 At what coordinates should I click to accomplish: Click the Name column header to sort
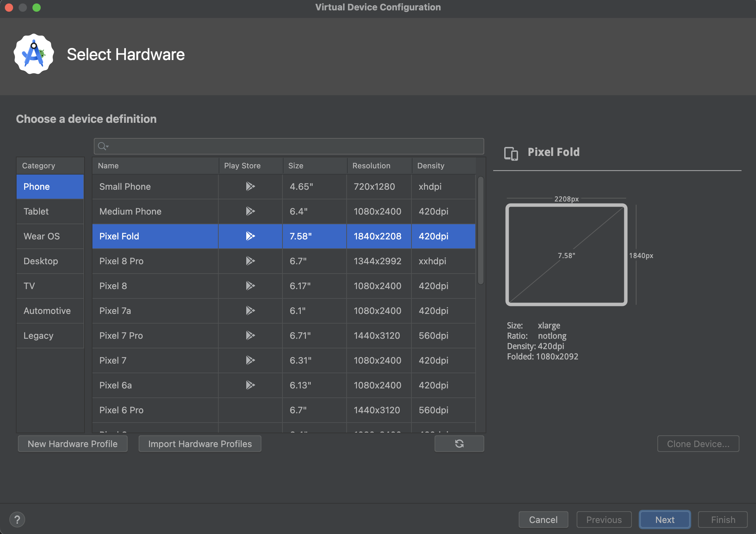(x=109, y=166)
